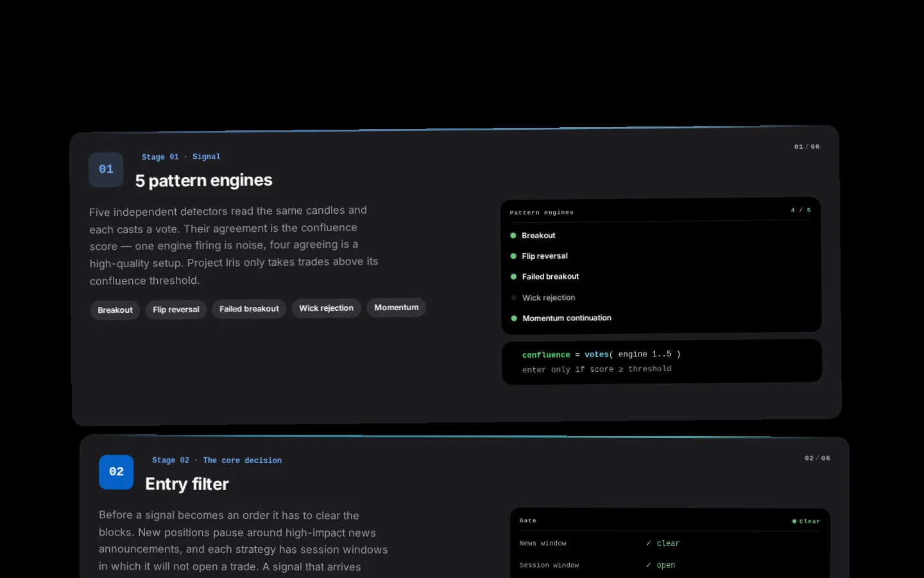924x578 pixels.
Task: Click the green dot beside Flip reversal engine
Action: click(x=513, y=256)
